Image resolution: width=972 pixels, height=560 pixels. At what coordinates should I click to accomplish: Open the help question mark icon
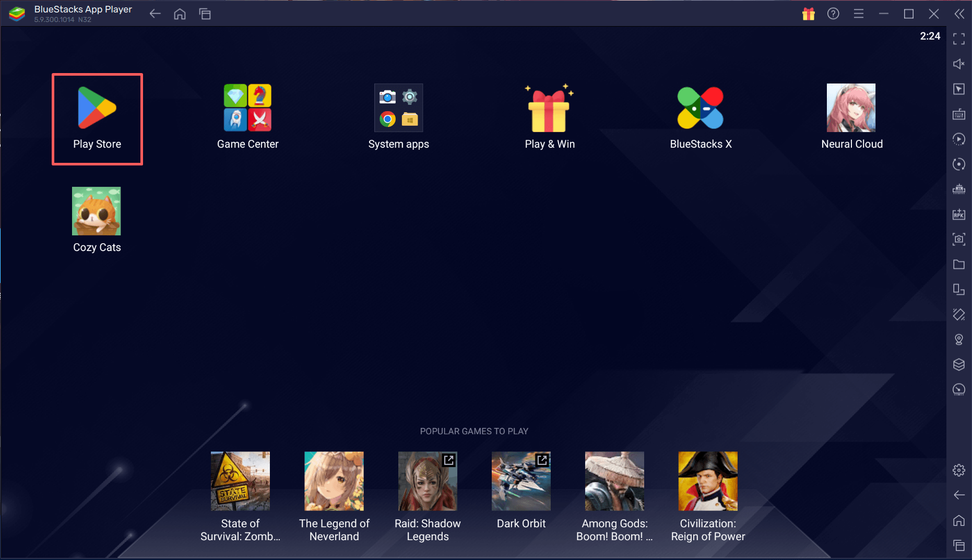(x=833, y=14)
